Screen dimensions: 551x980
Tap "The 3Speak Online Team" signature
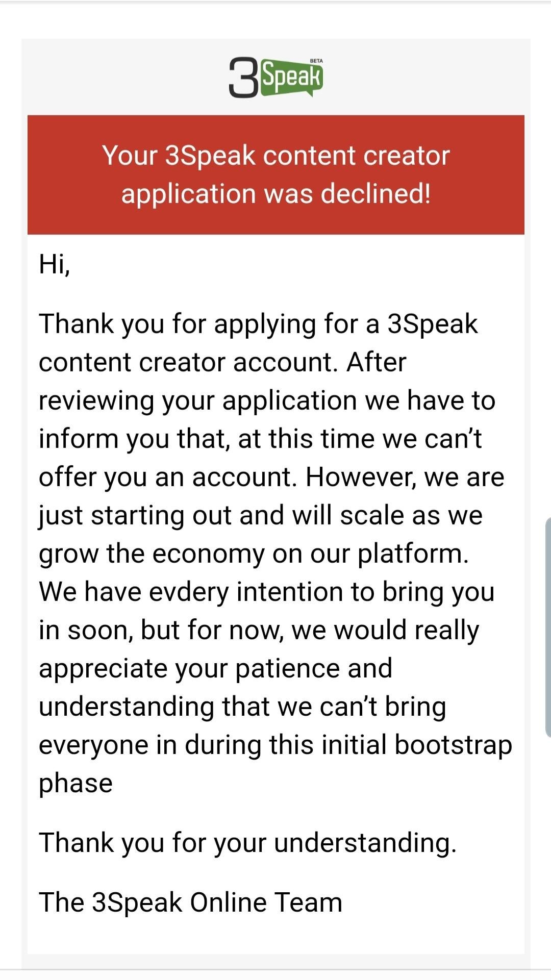click(x=190, y=902)
